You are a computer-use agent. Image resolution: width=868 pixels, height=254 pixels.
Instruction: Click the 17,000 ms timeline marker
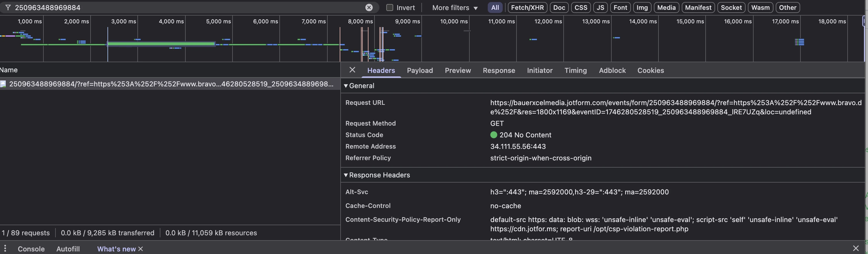click(785, 21)
